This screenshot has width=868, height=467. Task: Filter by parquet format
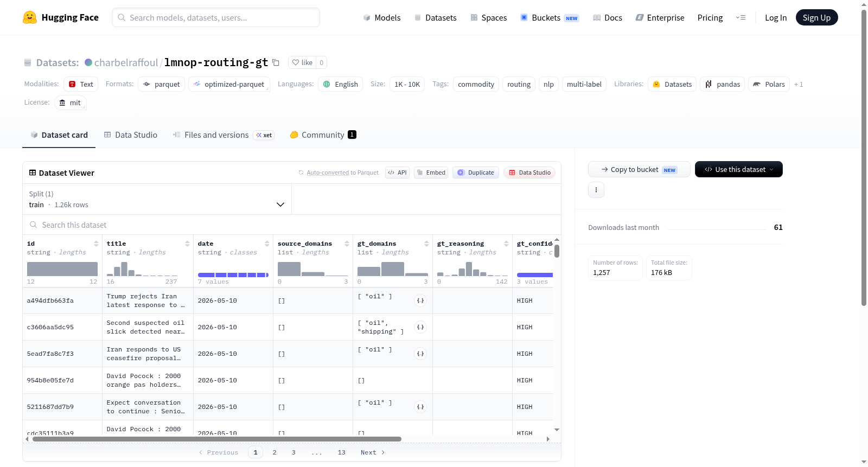pyautogui.click(x=161, y=84)
